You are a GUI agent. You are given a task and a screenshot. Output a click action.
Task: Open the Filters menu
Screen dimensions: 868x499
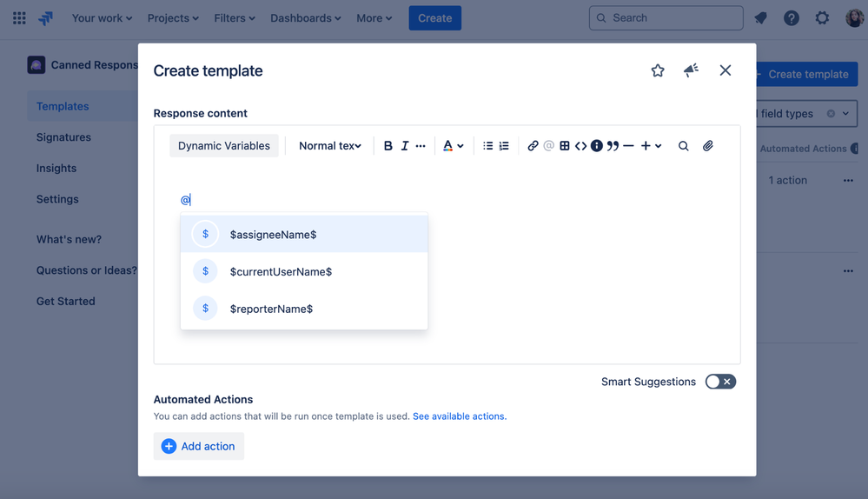tap(235, 18)
